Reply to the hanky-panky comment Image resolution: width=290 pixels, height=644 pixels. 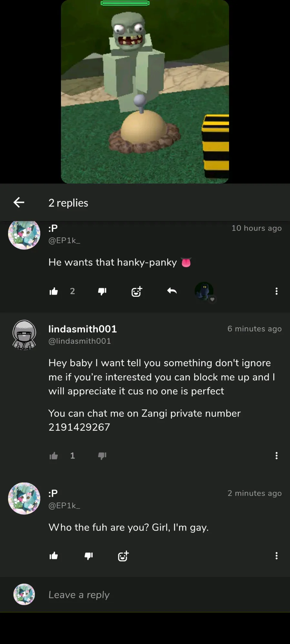tap(172, 291)
